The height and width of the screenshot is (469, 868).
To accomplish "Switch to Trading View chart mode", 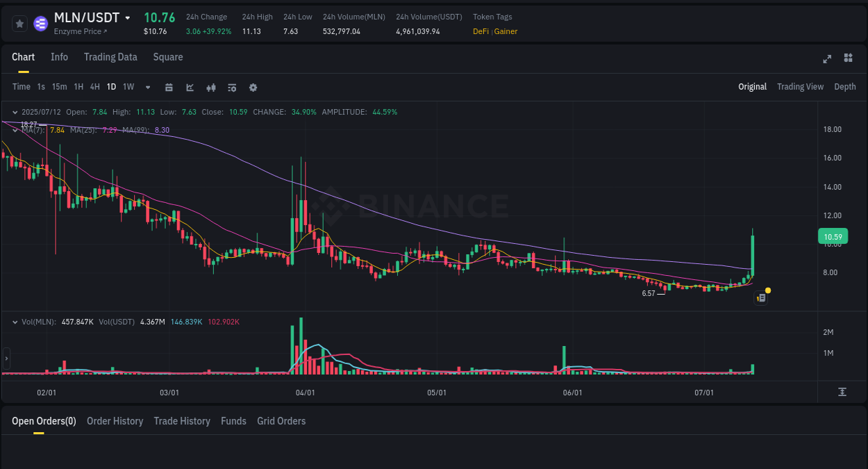I will 800,86.
